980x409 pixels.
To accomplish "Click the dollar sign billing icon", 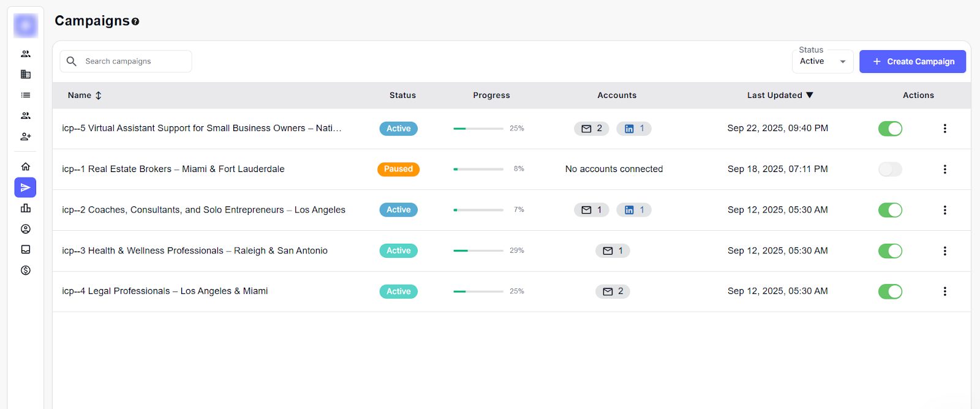I will point(26,270).
